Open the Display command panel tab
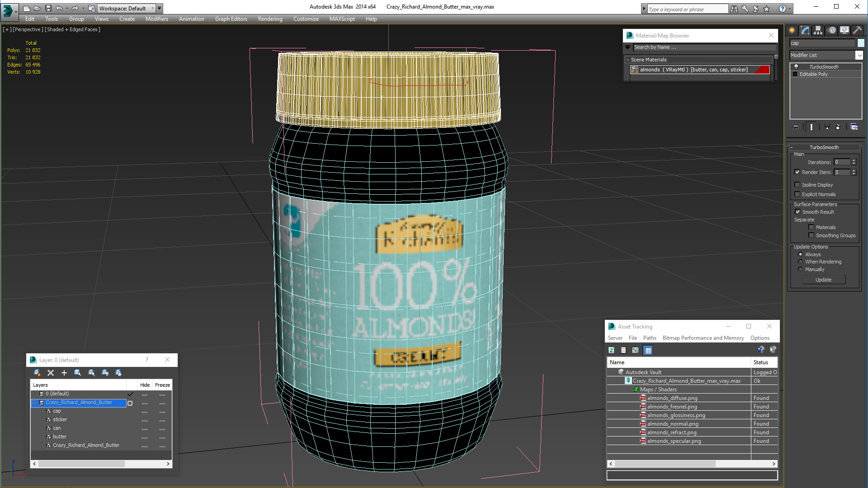Viewport: 868px width, 488px height. tap(844, 30)
